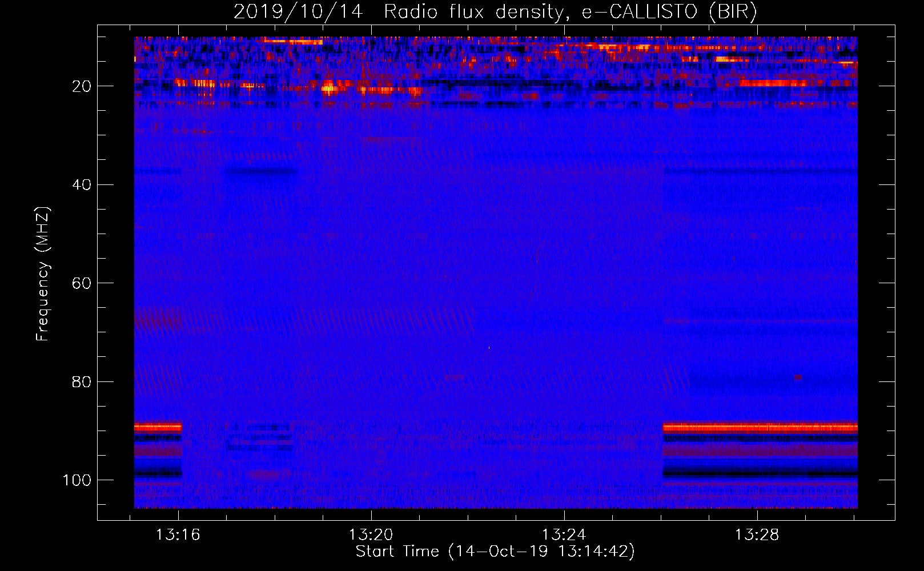Click the plot title mentioning e-CALLISTO (BIR)
924x571 pixels.
pyautogui.click(x=495, y=12)
